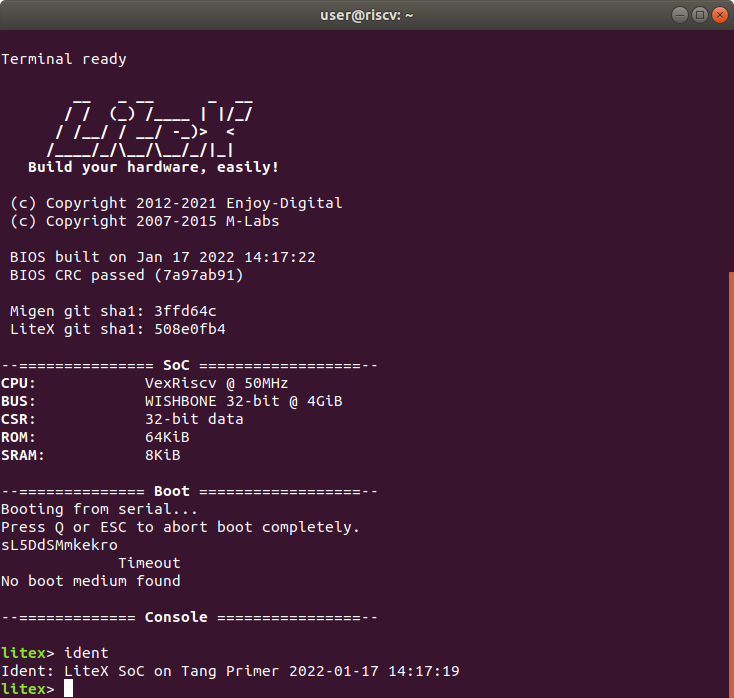
Task: Click CSR value '32-bit data'
Action: point(194,419)
